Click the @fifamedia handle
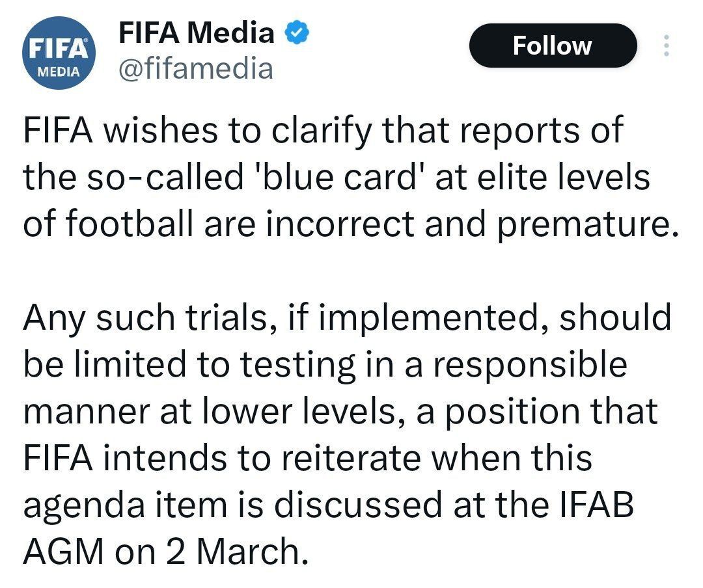This screenshot has width=703, height=588. (195, 68)
